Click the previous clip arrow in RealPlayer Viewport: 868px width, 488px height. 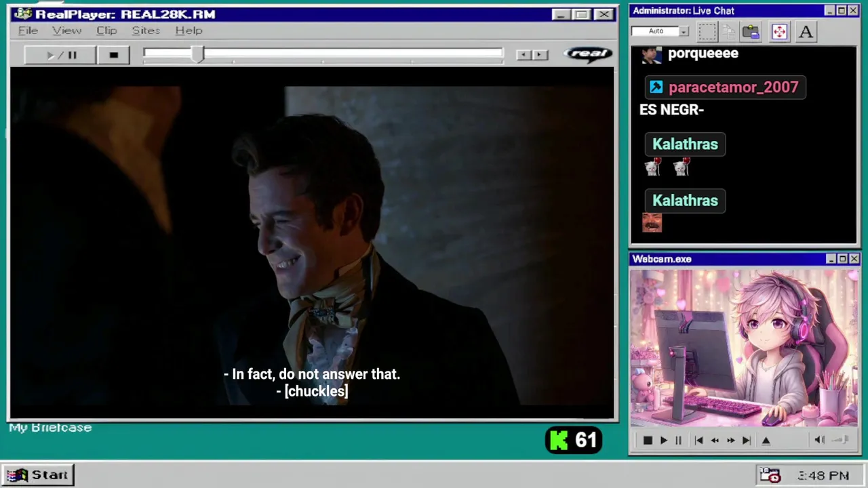[x=523, y=55]
